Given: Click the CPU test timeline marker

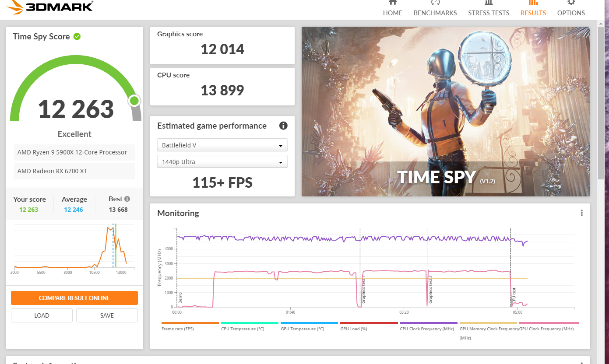Looking at the screenshot, I should coord(514,296).
